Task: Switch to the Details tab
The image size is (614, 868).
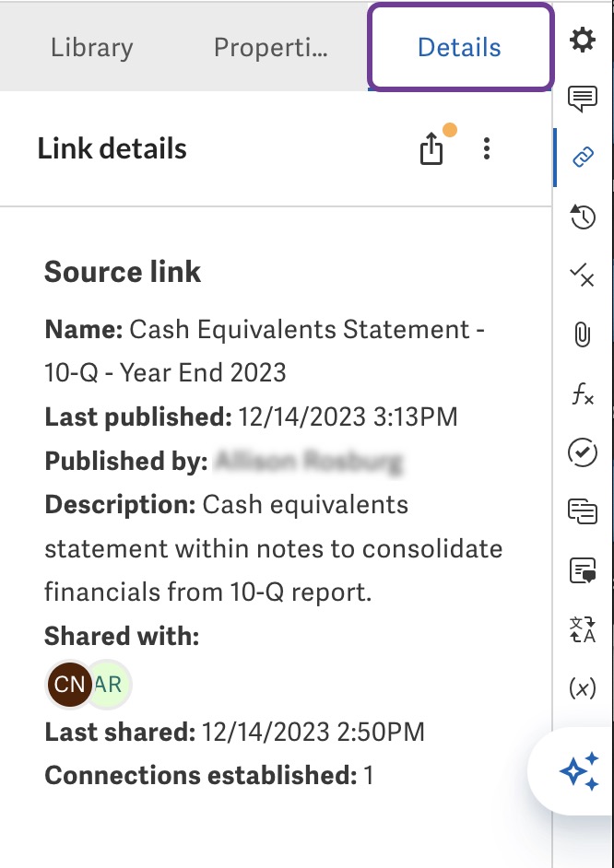Action: 459,47
